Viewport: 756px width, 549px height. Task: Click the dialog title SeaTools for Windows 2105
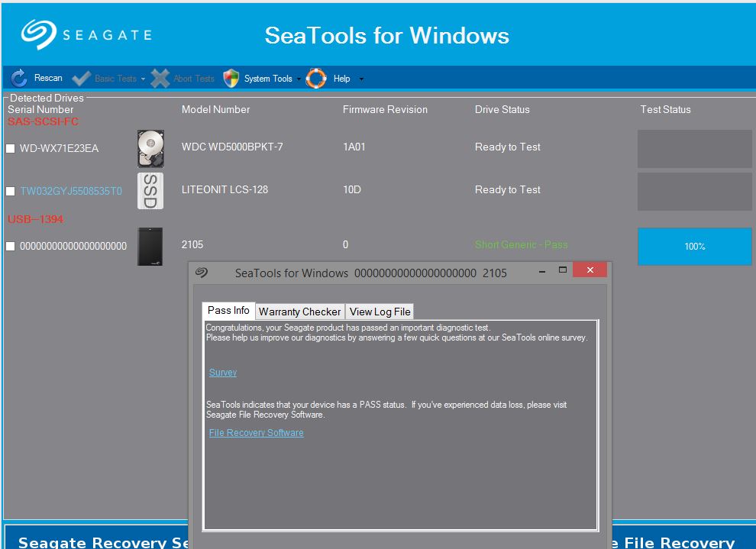click(x=371, y=273)
